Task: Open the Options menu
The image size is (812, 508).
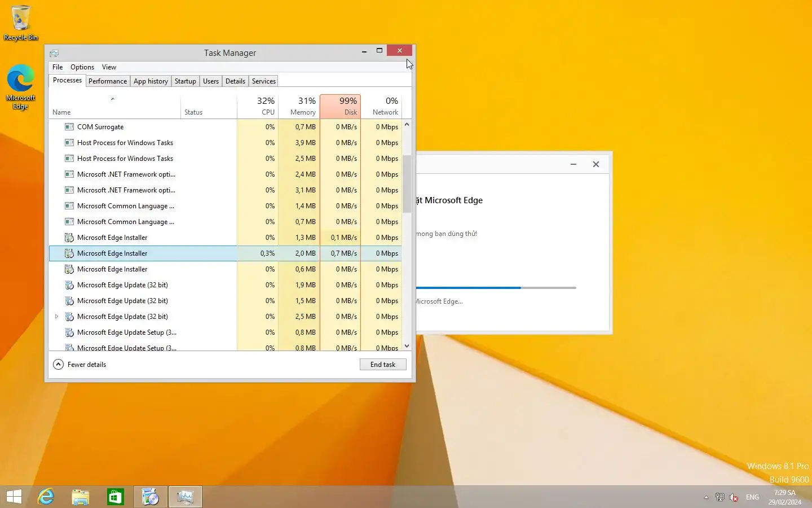Action: pyautogui.click(x=82, y=67)
